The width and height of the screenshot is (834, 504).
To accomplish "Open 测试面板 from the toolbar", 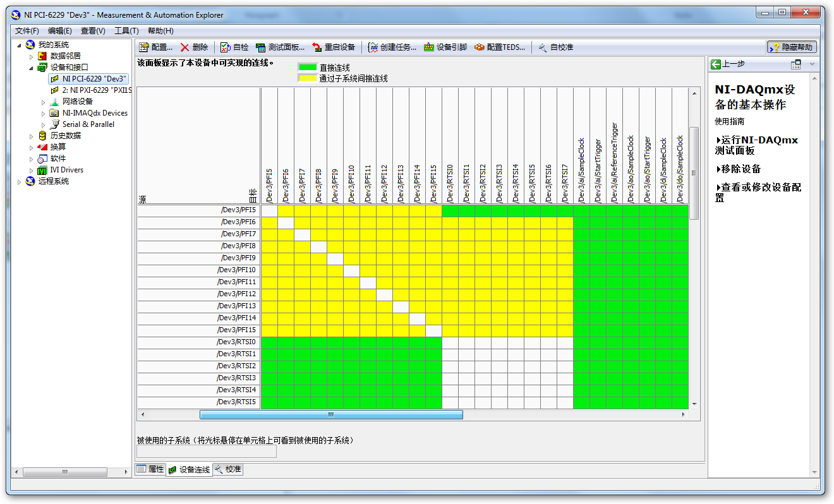I will point(280,47).
